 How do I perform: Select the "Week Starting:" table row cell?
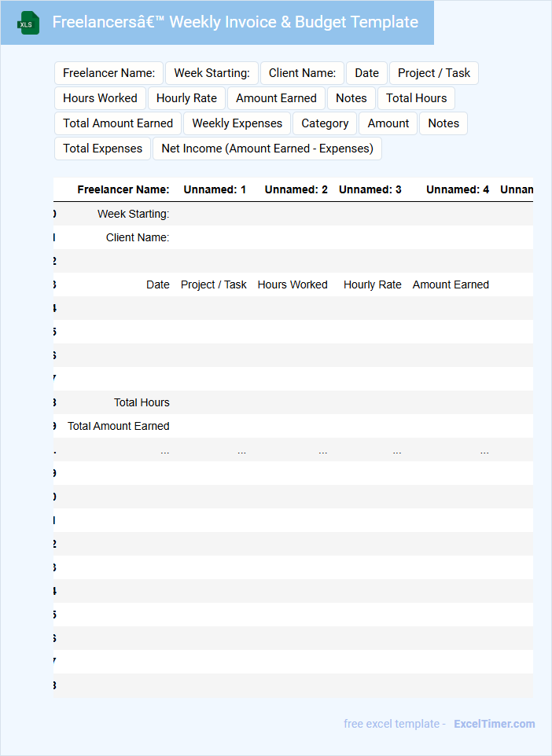(x=133, y=214)
